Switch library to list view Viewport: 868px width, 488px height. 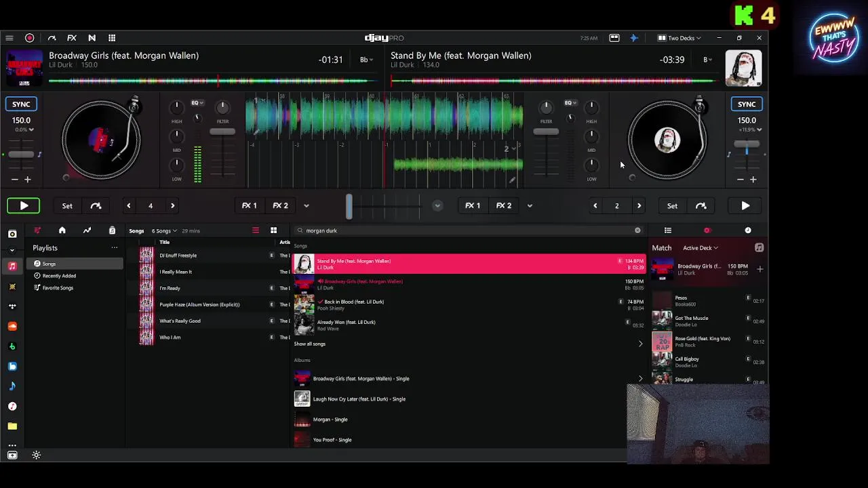coord(256,230)
